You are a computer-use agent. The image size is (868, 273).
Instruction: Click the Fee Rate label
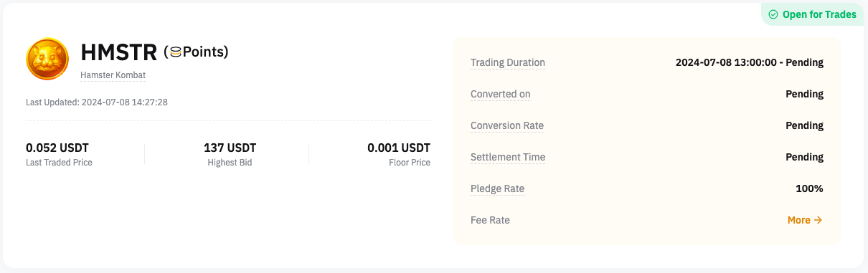coord(490,220)
